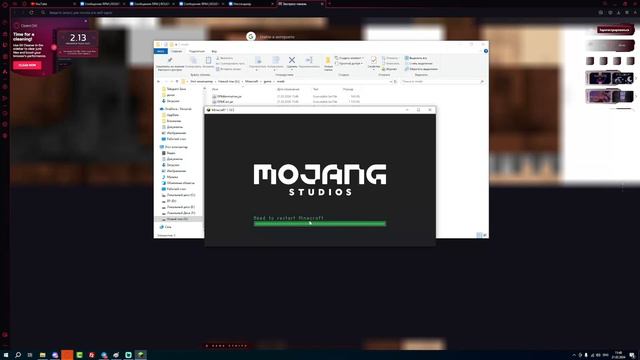Switch Explorer to details view button
Screen dimensions: 640x360
pos(479,235)
